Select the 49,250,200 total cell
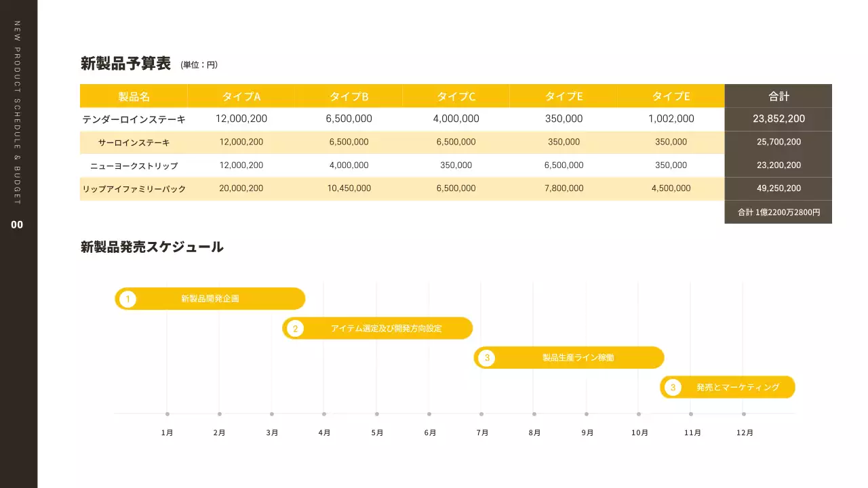Image resolution: width=868 pixels, height=488 pixels. click(778, 188)
